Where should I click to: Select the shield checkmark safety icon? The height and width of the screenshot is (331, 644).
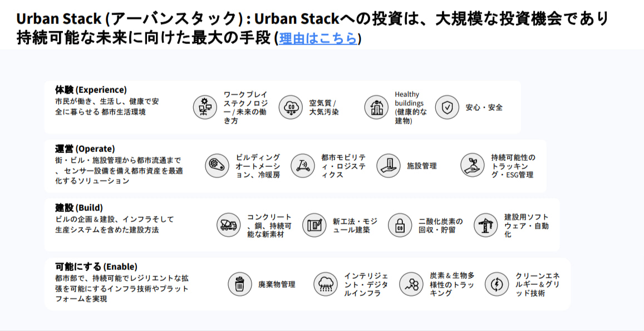click(x=447, y=107)
